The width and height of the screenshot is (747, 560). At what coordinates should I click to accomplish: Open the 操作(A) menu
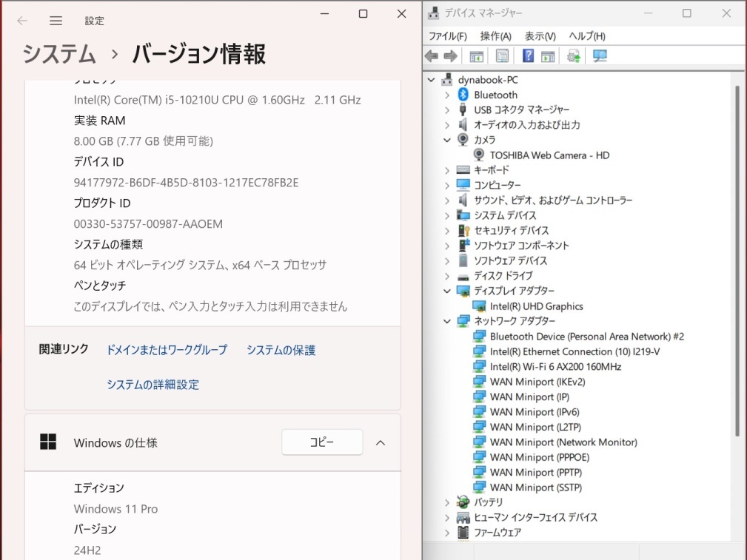pyautogui.click(x=495, y=36)
